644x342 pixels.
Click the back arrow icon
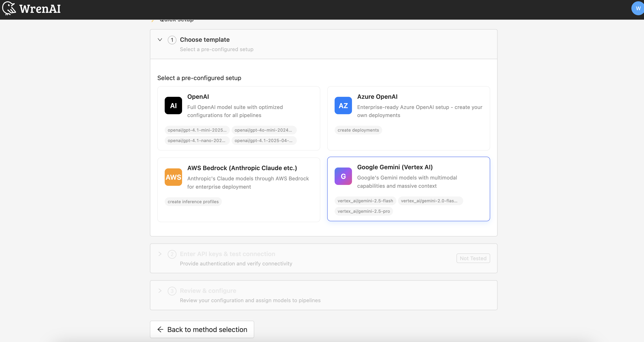pos(160,329)
